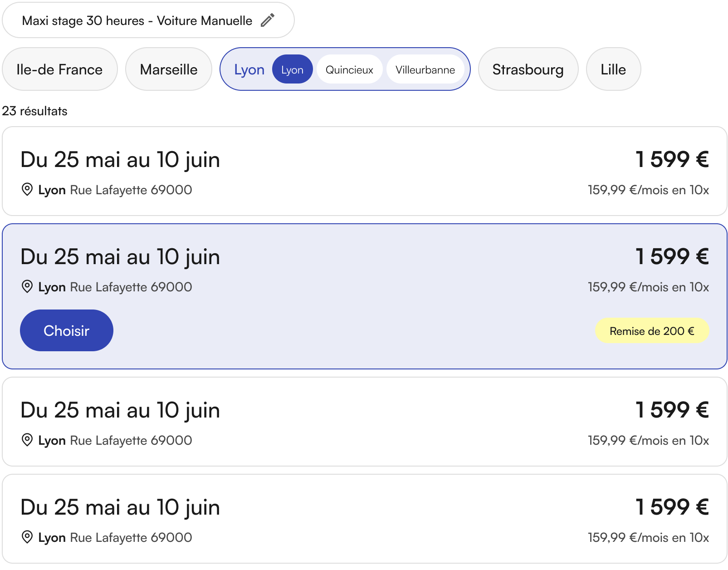Viewport: 728px width, 570px height.
Task: Open the Maxi stage 30 heures selector
Action: point(148,20)
